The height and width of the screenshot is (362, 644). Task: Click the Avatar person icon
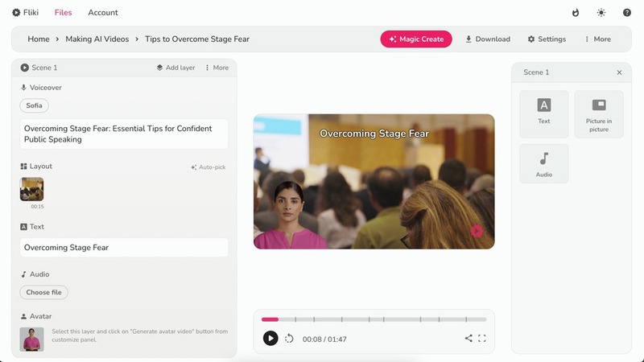point(23,316)
